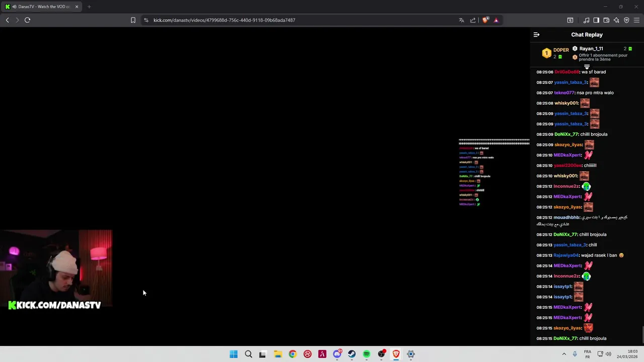The image size is (644, 362).
Task: Toggle the browser sidebar panel
Action: point(596,20)
